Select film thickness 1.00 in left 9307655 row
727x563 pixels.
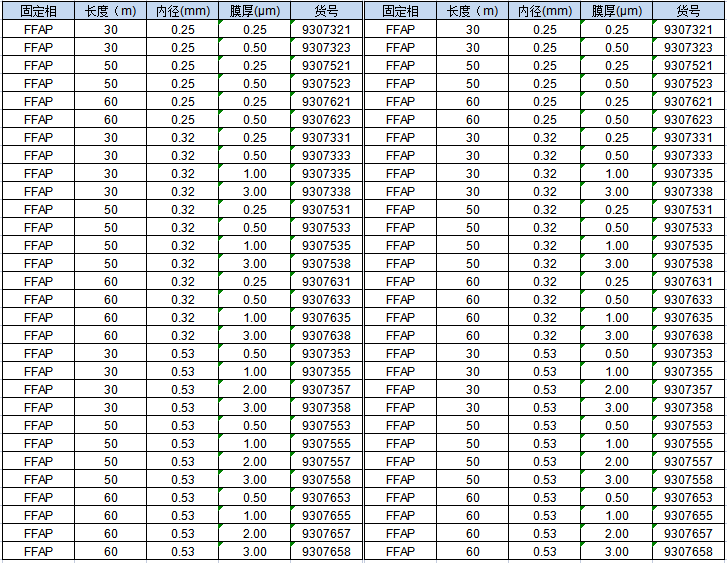point(255,516)
